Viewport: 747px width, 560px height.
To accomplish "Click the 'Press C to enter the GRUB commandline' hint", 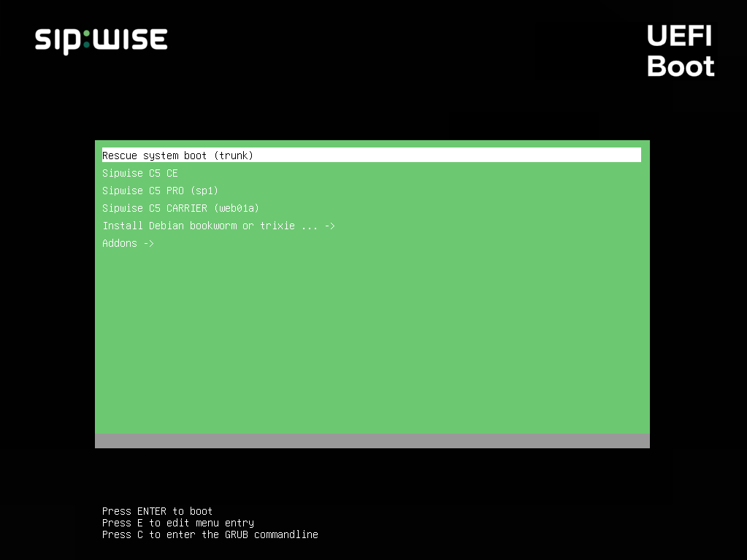I will pos(210,534).
